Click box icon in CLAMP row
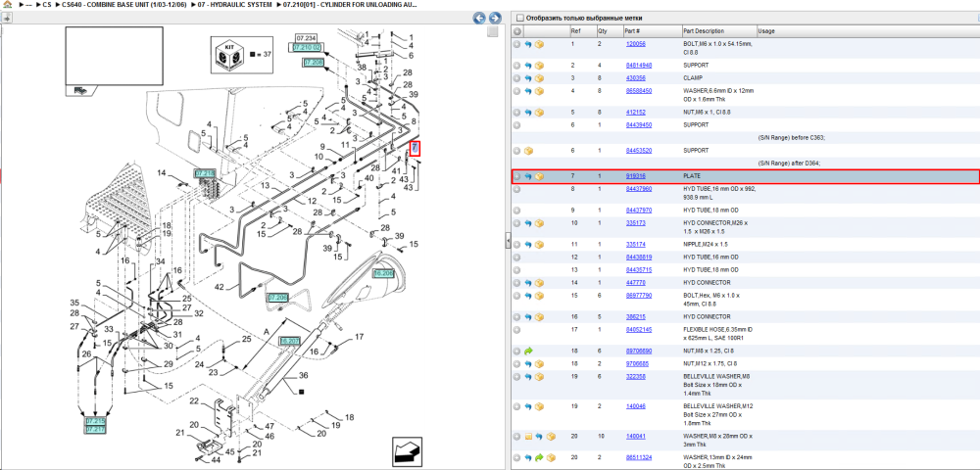 [x=539, y=78]
